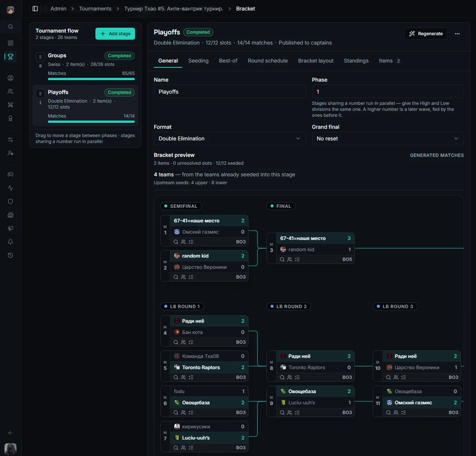The width and height of the screenshot is (476, 456).
Task: Switch to the Best-of tab
Action: point(228,61)
